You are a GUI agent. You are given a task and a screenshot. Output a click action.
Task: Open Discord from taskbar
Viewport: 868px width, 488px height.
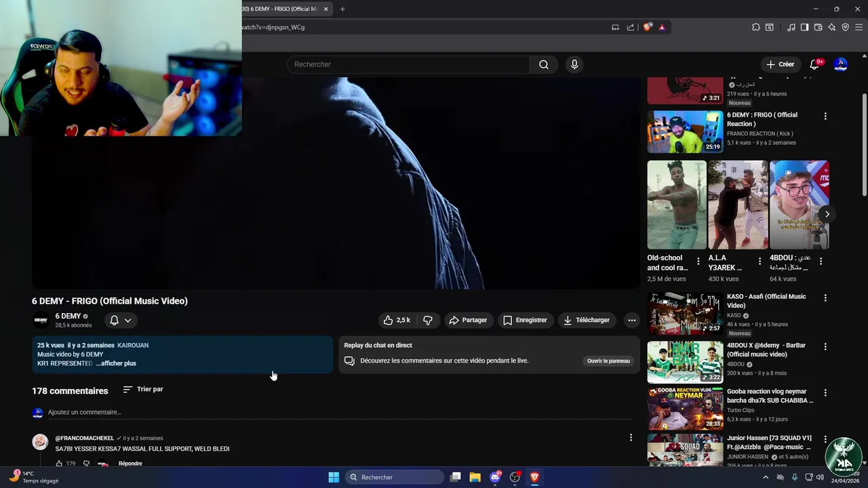point(495,477)
